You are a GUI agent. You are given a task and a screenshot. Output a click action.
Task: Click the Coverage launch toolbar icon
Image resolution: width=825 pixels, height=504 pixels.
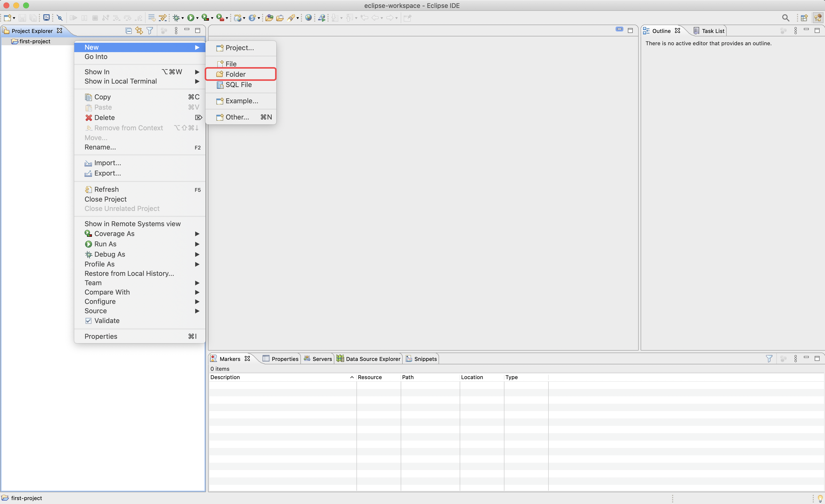pos(205,18)
